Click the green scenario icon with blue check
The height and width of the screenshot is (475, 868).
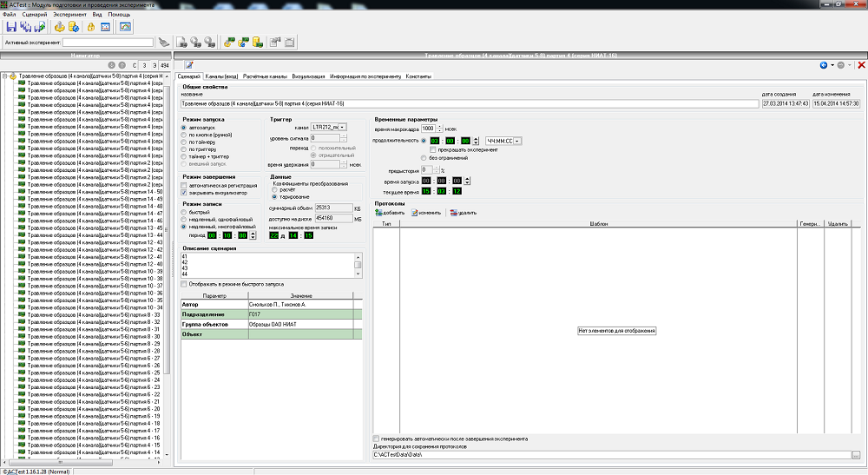point(244,42)
